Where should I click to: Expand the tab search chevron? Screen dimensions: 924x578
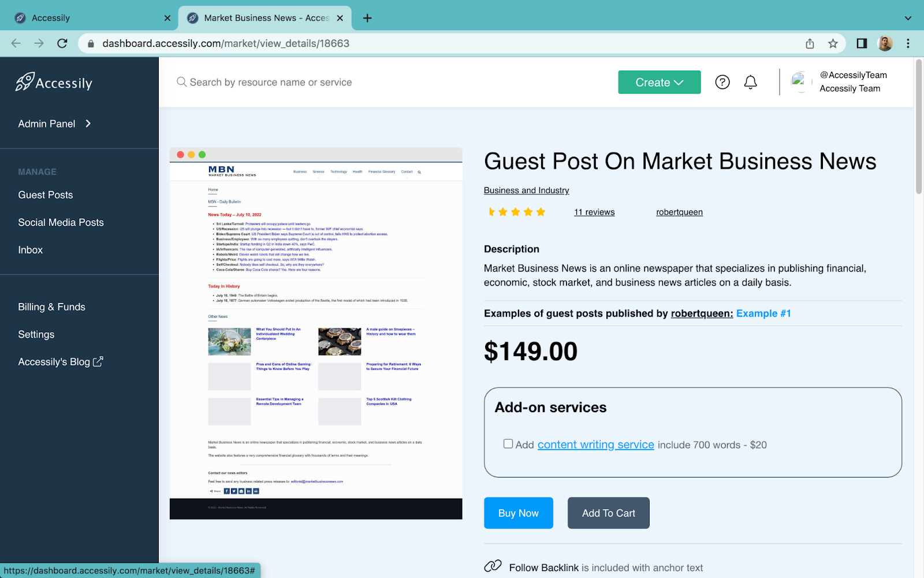tap(908, 18)
